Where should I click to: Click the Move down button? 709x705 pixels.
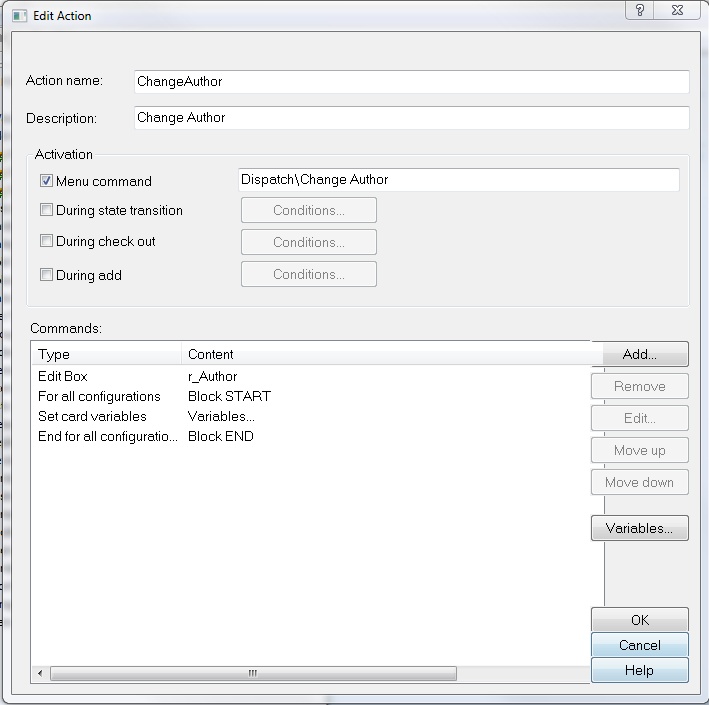click(639, 483)
